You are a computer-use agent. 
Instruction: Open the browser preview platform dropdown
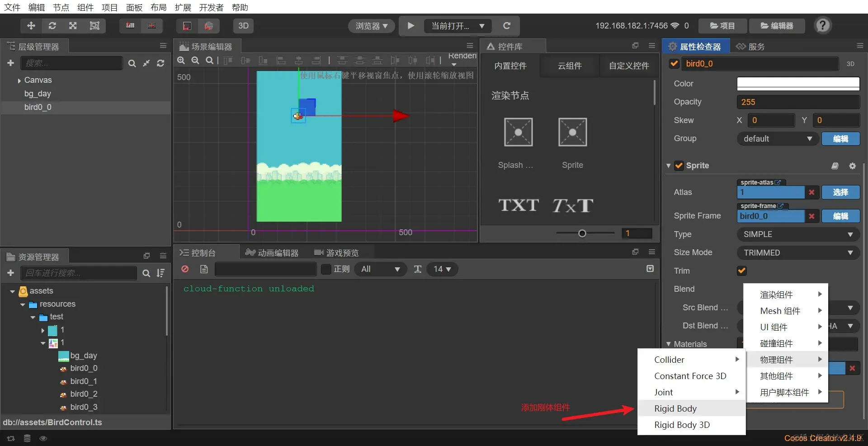tap(372, 26)
